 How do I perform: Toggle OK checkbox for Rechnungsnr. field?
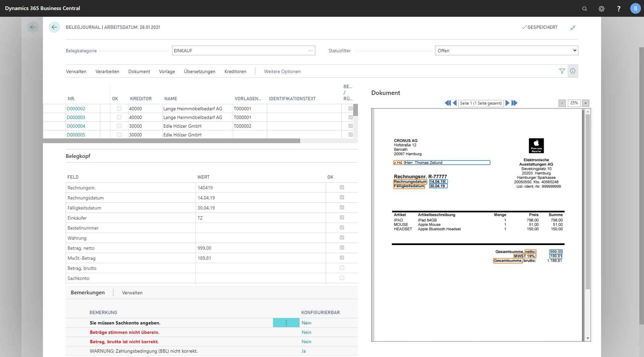tap(342, 187)
